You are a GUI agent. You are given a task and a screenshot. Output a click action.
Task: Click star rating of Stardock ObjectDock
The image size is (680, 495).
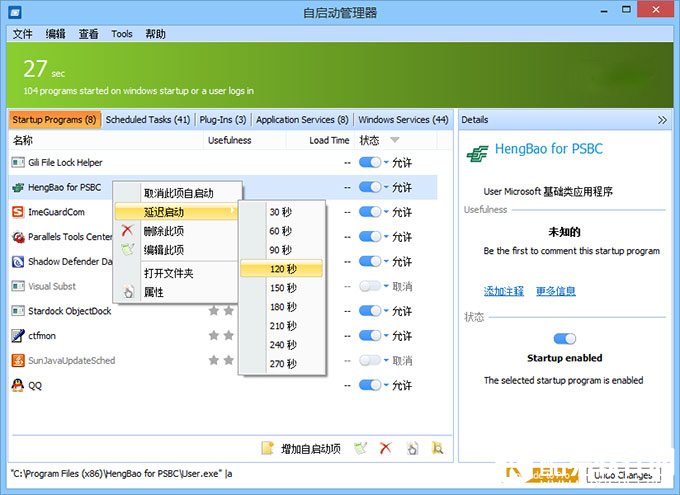(221, 311)
